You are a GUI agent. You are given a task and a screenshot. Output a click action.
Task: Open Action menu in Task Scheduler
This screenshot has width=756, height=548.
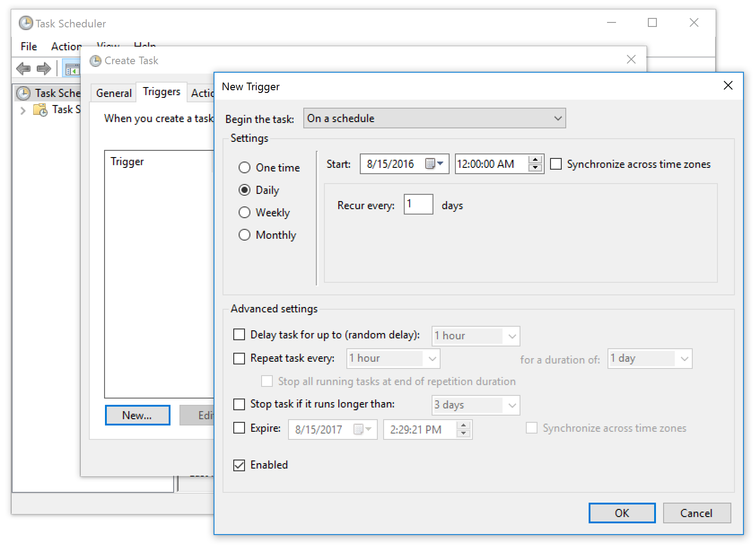coord(66,46)
